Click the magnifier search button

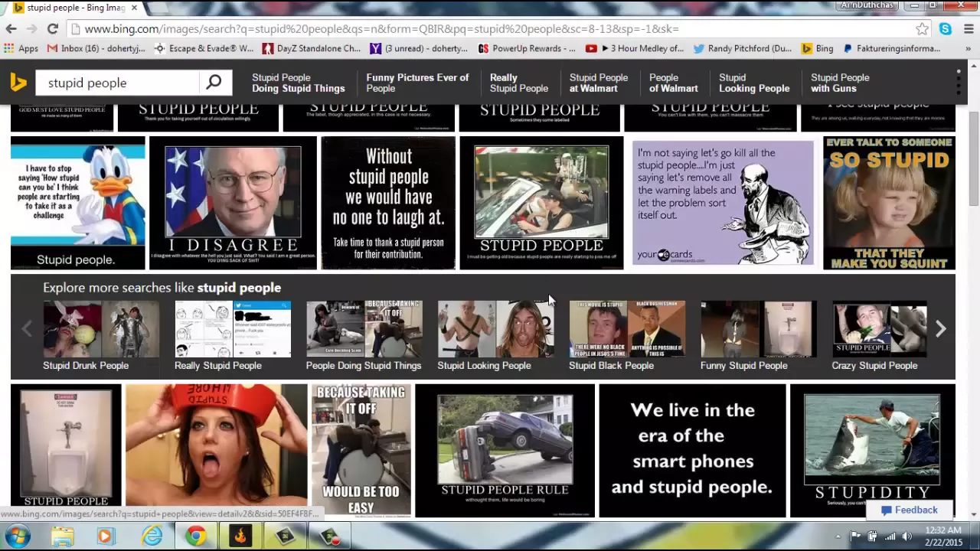point(214,82)
